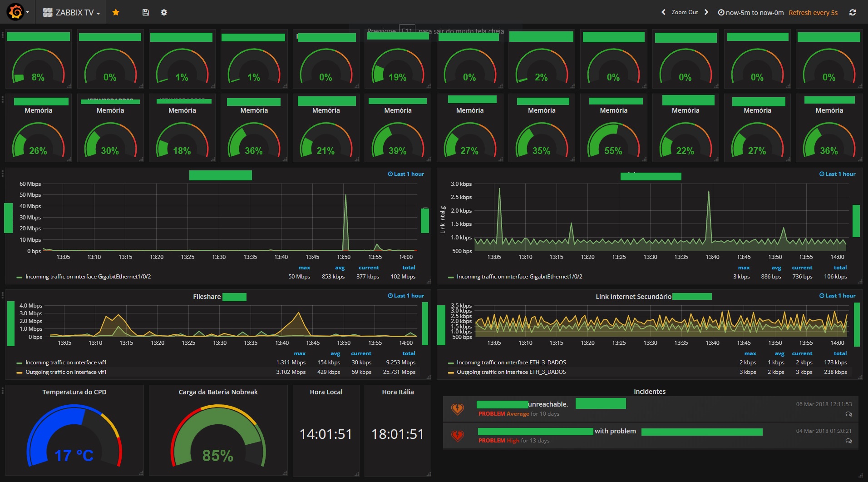This screenshot has height=482, width=868.
Task: Save the dashboard with the floppy icon
Action: pyautogui.click(x=146, y=13)
